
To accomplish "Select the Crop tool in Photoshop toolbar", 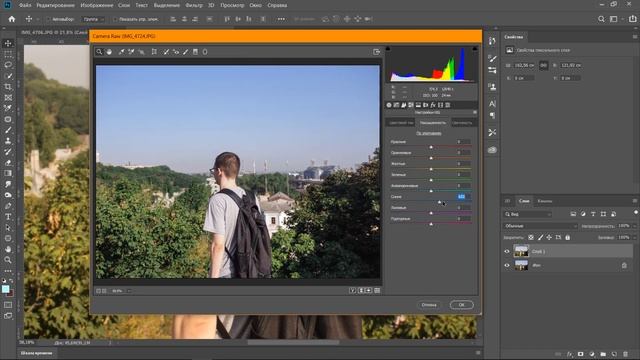I will [8, 87].
